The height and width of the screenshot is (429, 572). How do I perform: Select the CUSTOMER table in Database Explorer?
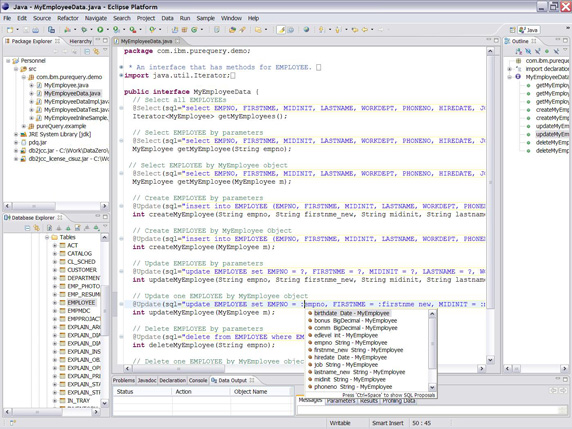tap(82, 270)
